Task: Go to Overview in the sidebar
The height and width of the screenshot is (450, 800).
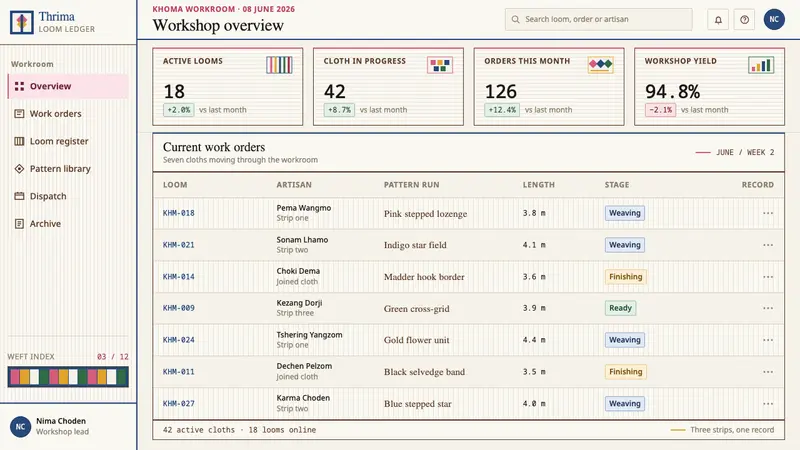Action: click(x=68, y=86)
